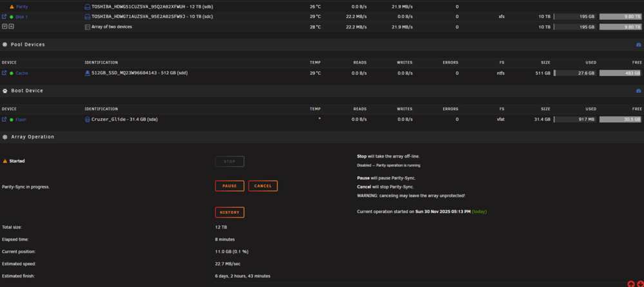Click the snowflake icon in Array Operation header

(5, 136)
